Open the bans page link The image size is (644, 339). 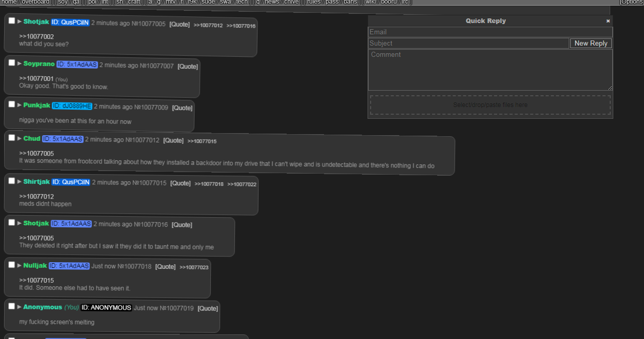pyautogui.click(x=351, y=2)
